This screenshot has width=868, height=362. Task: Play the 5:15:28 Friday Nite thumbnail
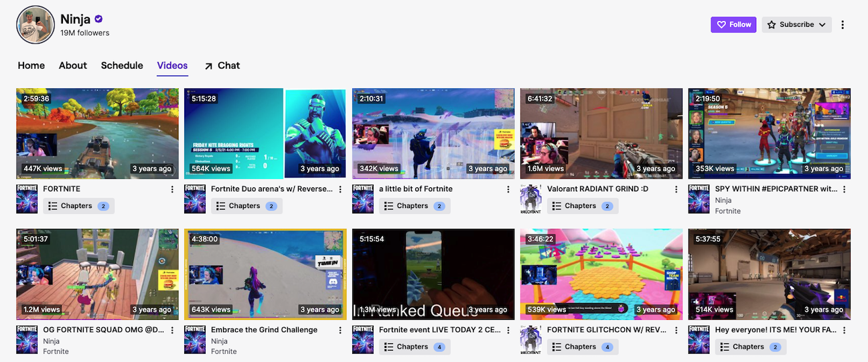point(265,134)
